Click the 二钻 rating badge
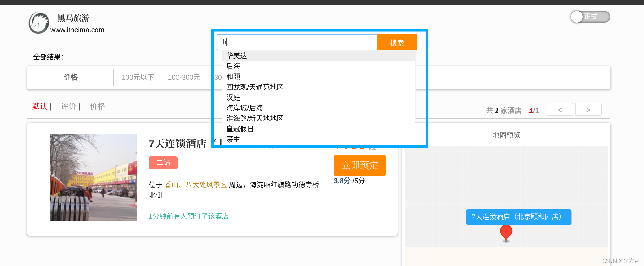 (163, 163)
